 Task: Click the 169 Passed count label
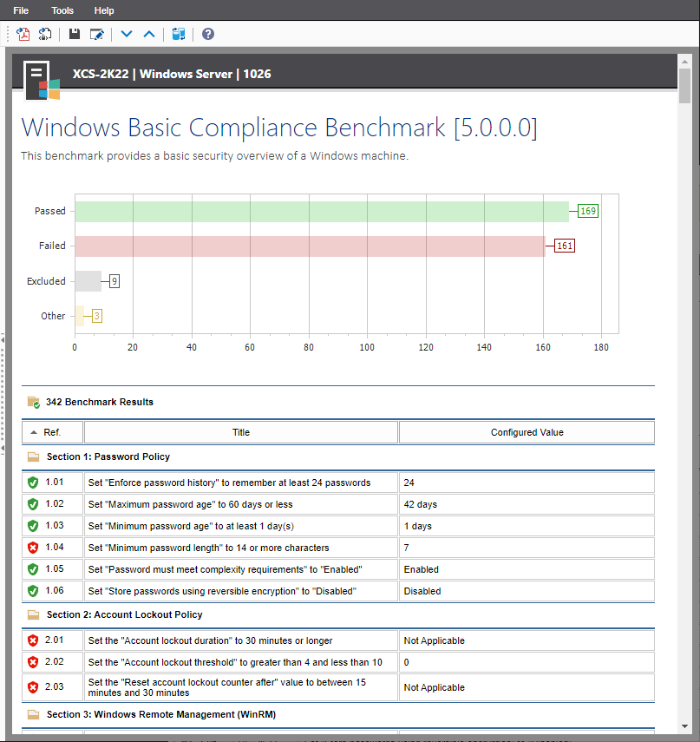pos(588,211)
